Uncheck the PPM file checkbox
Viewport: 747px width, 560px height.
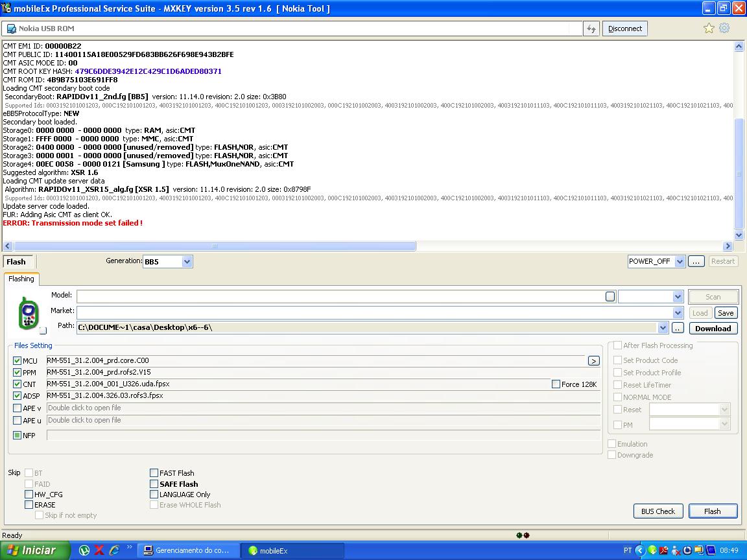(17, 373)
